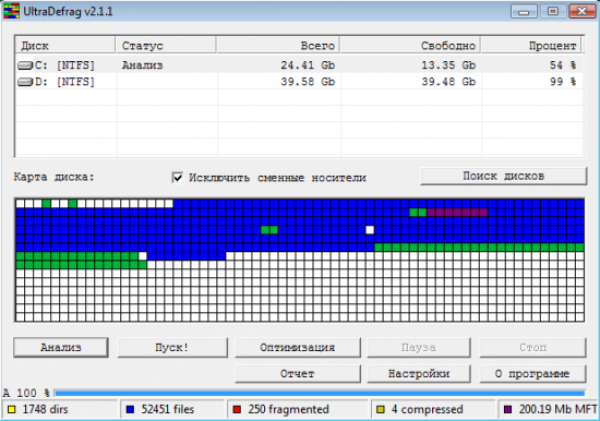
Task: Click the red fragmented legend swatch
Action: click(237, 410)
